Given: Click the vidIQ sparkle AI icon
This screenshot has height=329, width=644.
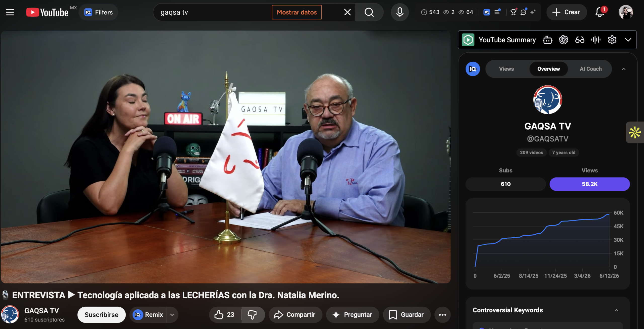Looking at the screenshot, I should click(533, 12).
